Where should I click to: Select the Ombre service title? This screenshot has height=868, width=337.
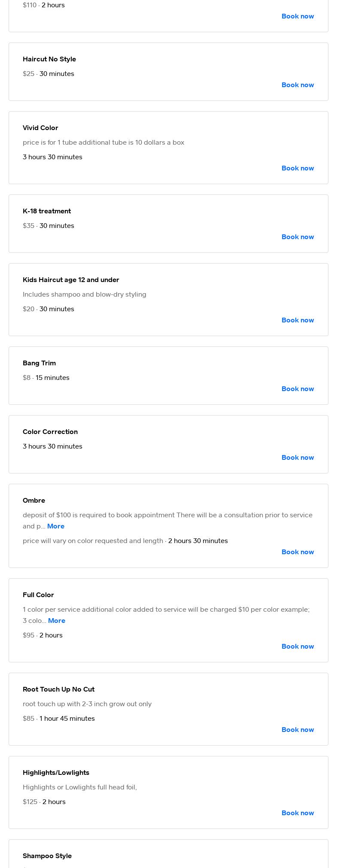click(x=34, y=501)
